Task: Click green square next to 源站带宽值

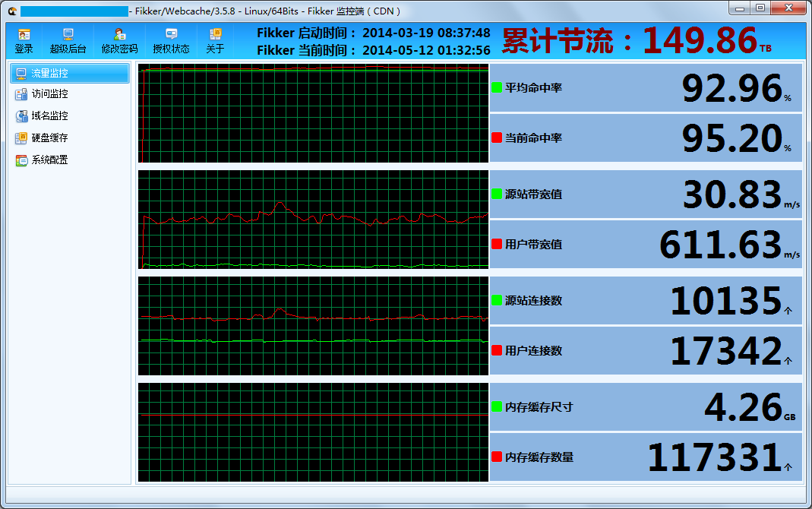Action: tap(497, 194)
